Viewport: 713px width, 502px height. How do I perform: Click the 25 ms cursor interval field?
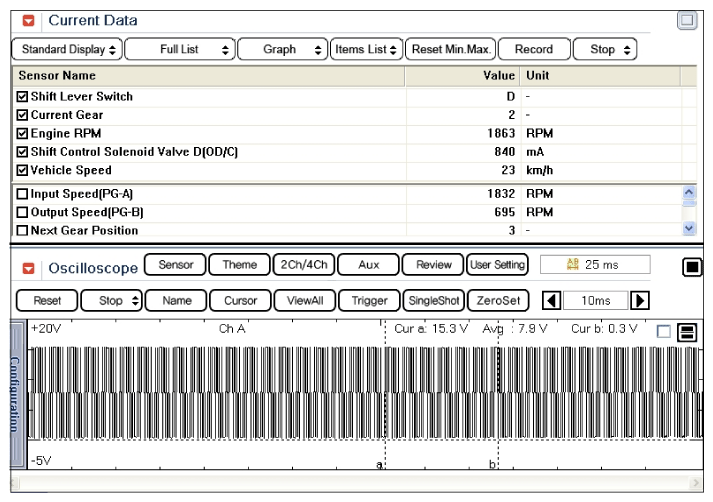595,264
